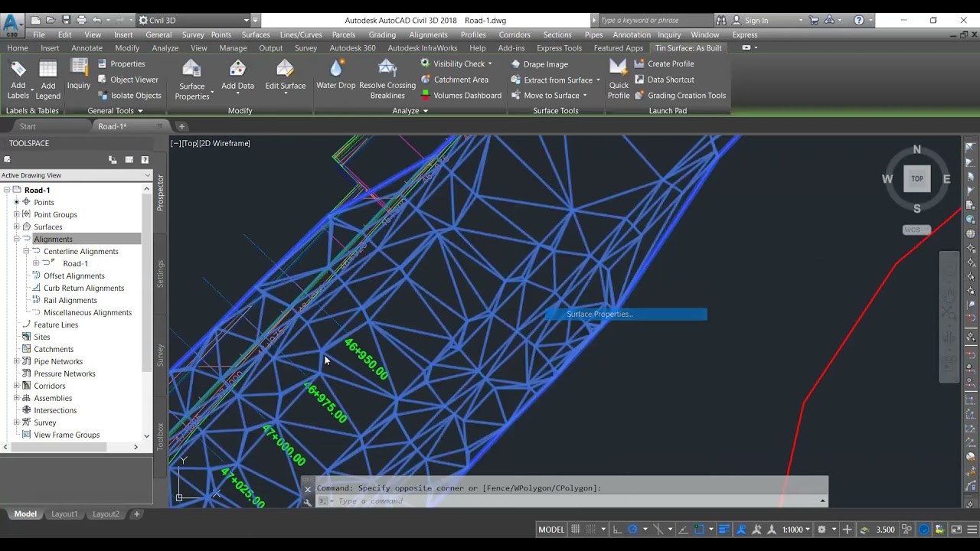Open the Surfaces menu
Image resolution: width=980 pixels, height=551 pixels.
[x=256, y=34]
